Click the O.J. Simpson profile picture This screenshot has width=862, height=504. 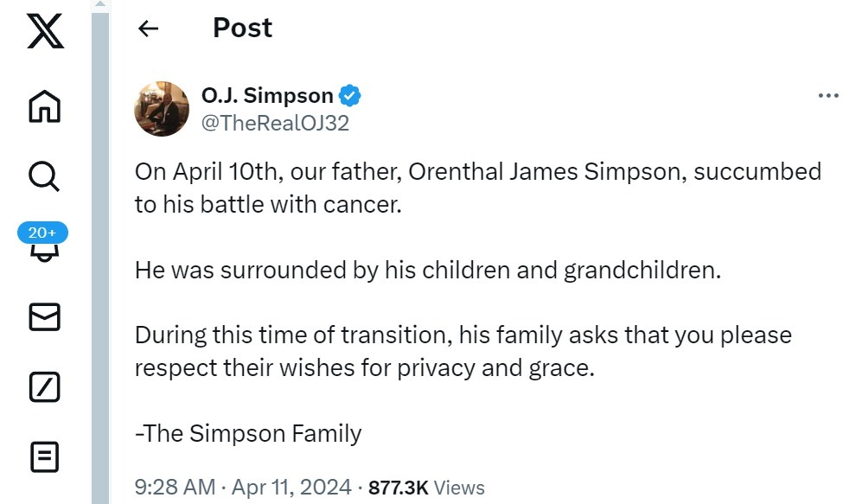[162, 109]
